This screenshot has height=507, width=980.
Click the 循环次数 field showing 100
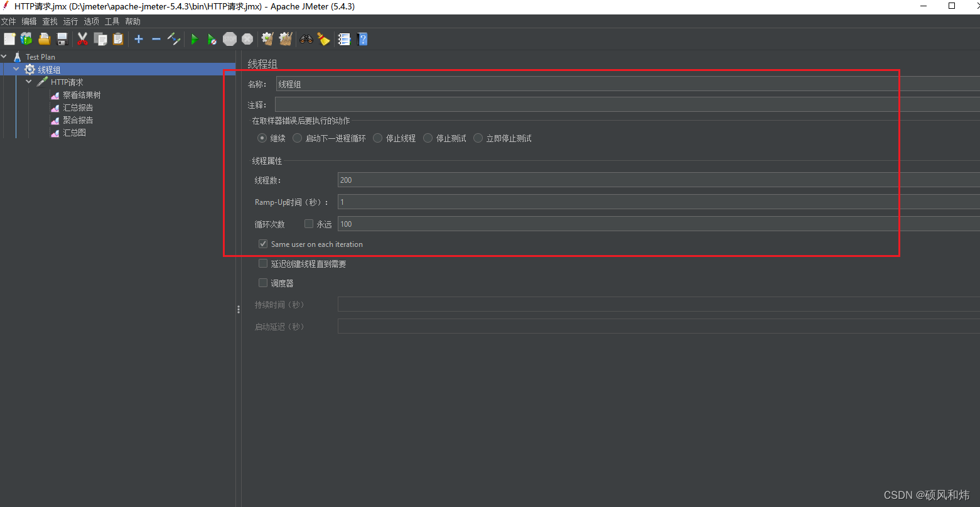click(x=659, y=224)
